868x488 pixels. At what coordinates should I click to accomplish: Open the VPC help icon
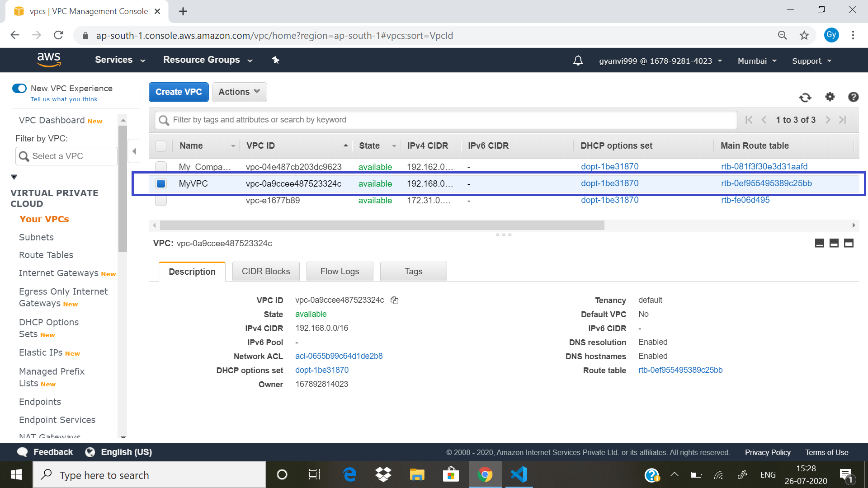[853, 97]
